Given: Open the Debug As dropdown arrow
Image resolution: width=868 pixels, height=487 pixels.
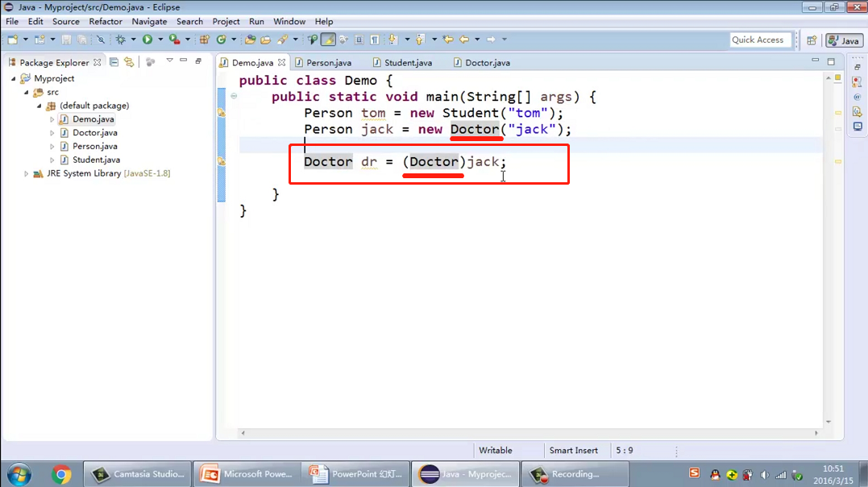Looking at the screenshot, I should [x=134, y=40].
